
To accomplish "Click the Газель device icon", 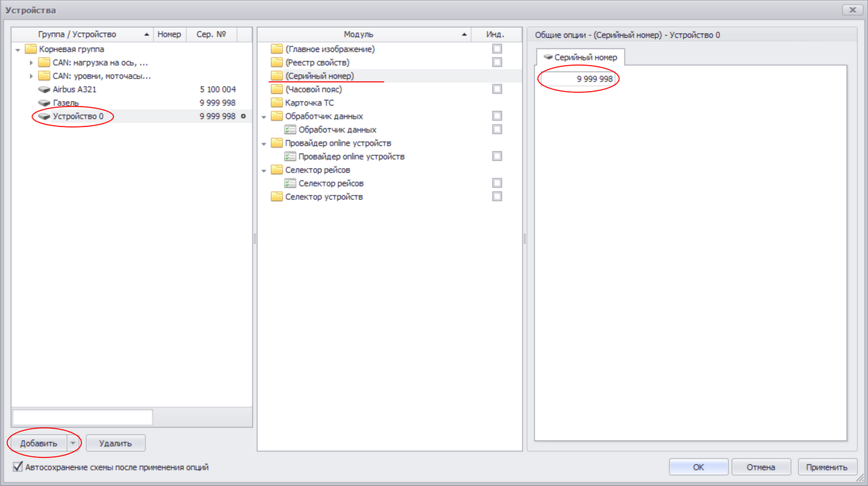I will 44,103.
